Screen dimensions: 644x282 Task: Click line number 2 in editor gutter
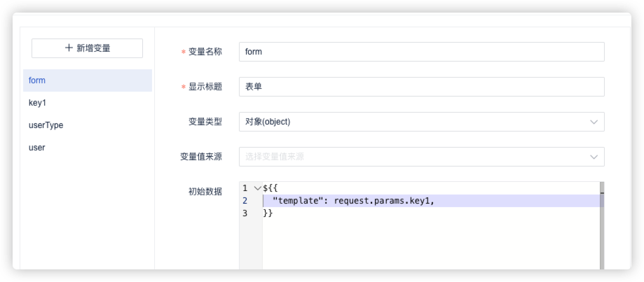pyautogui.click(x=245, y=201)
